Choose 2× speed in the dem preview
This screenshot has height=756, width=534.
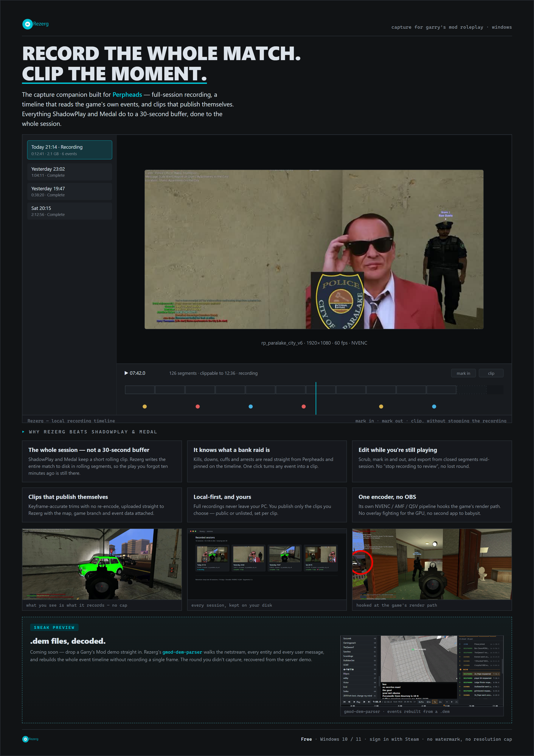440,702
